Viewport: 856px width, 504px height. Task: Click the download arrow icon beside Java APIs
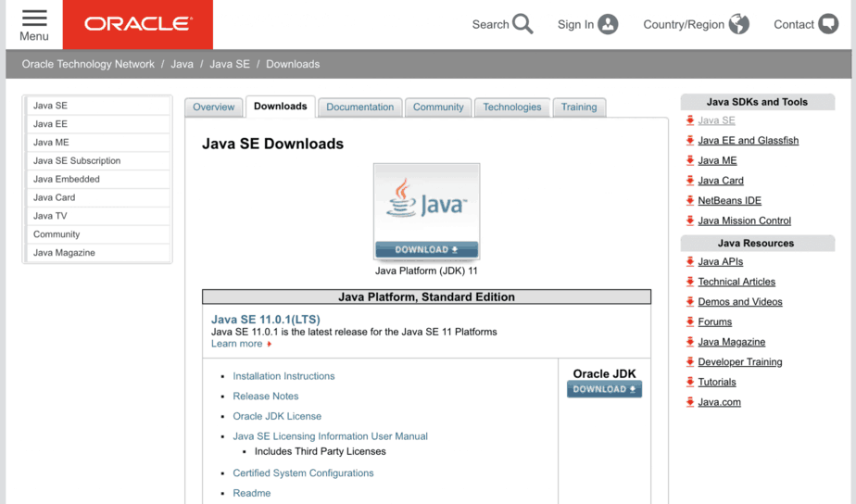(690, 261)
